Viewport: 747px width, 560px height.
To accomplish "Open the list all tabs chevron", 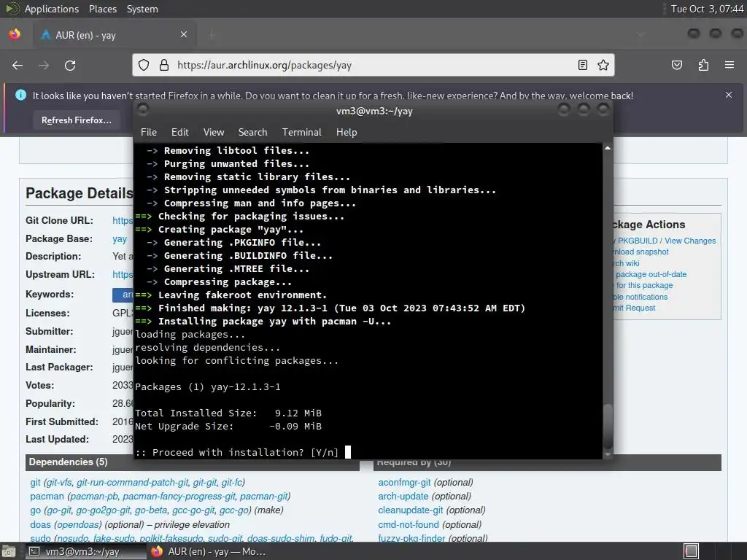I will [641, 34].
